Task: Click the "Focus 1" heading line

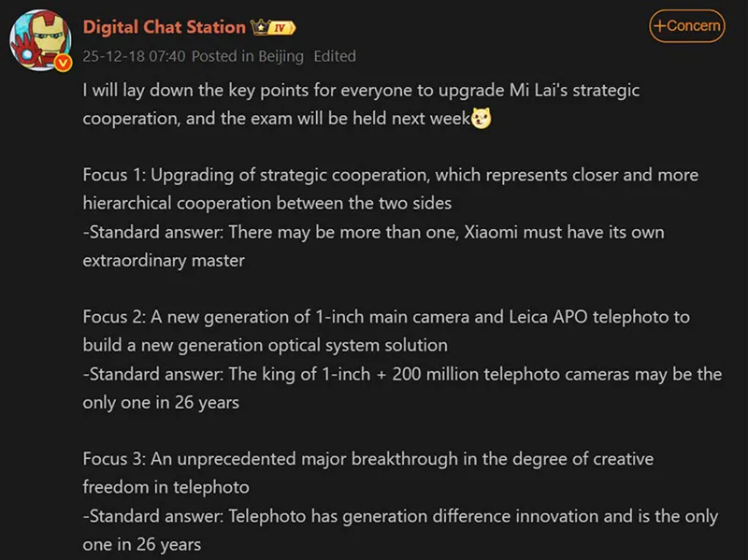Action: tap(390, 176)
